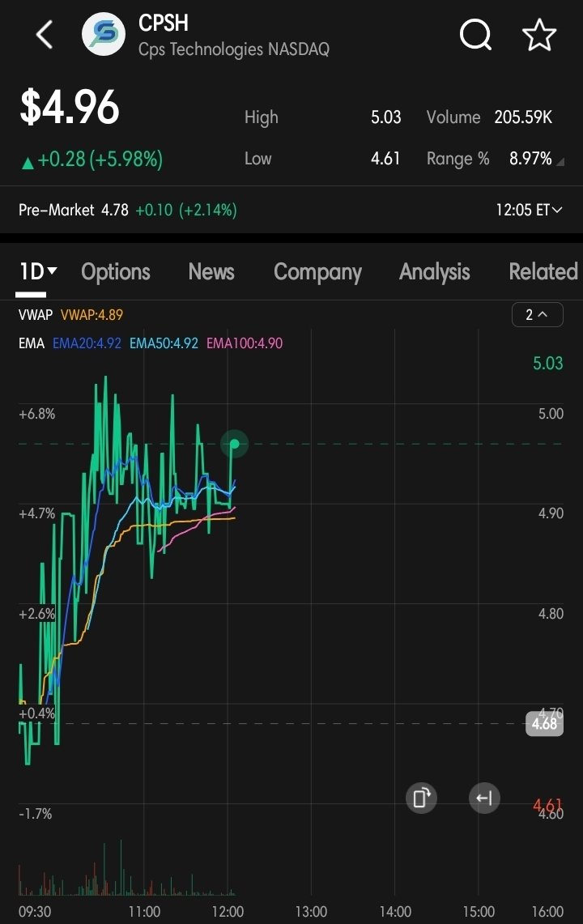Tap the CPSH ticker symbol title

click(164, 23)
